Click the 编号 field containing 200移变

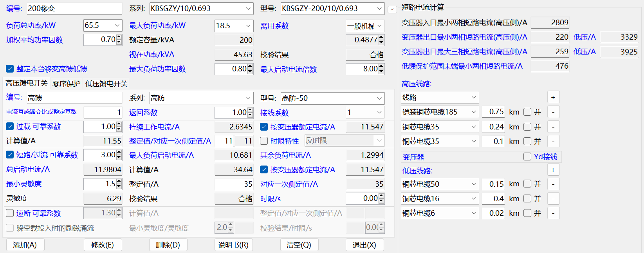[x=74, y=9]
